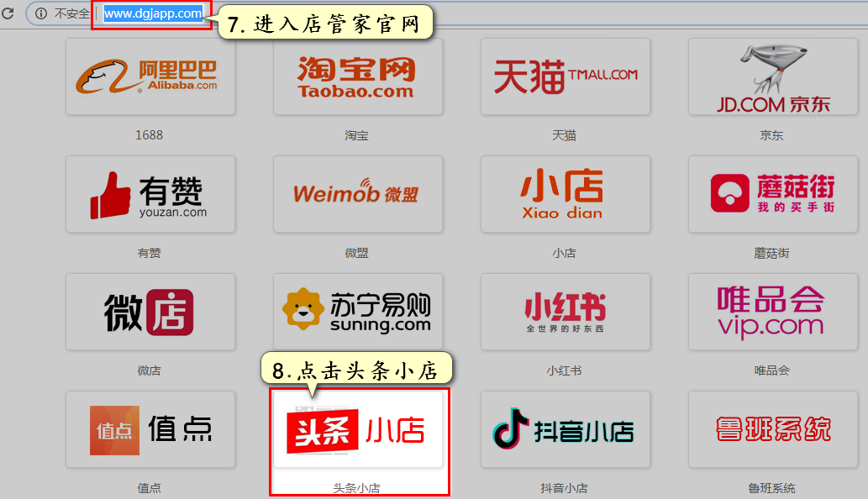
Task: Click the 小红书 text label
Action: click(x=564, y=370)
